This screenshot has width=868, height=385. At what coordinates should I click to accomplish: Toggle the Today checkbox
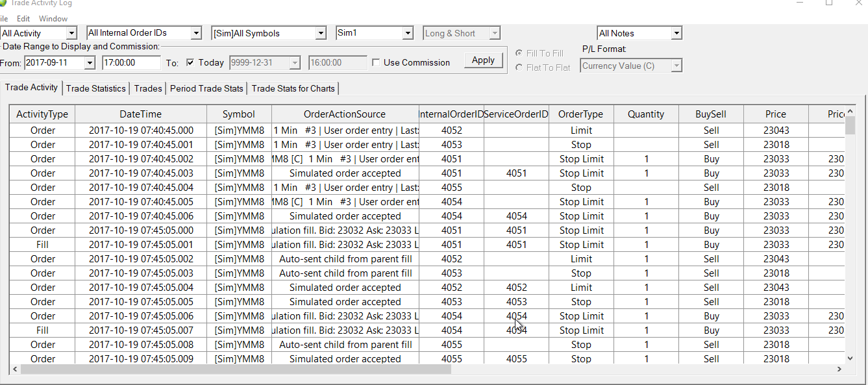click(190, 63)
